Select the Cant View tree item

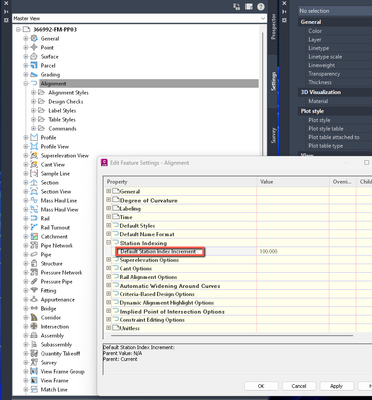click(53, 164)
